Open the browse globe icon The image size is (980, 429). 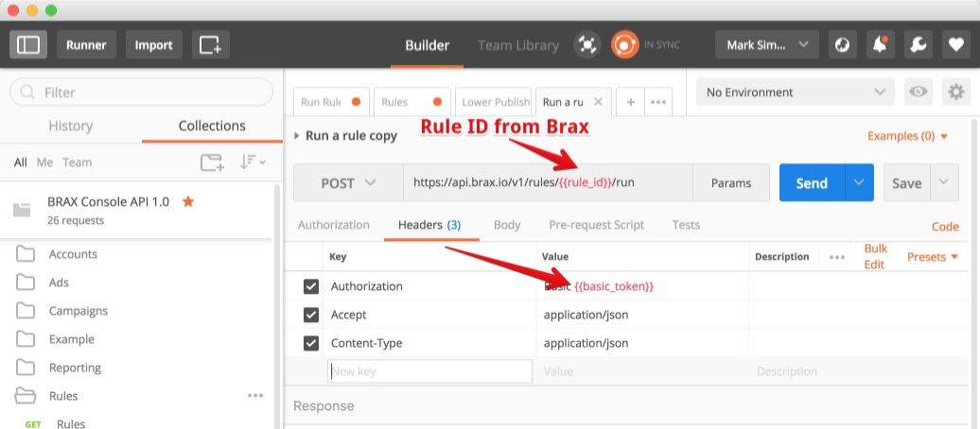click(x=843, y=45)
